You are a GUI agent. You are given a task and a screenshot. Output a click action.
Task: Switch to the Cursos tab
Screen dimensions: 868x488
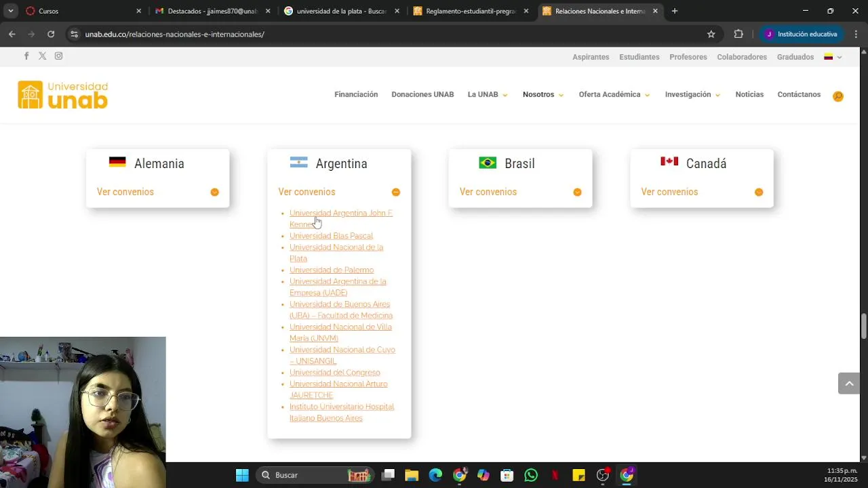click(83, 11)
